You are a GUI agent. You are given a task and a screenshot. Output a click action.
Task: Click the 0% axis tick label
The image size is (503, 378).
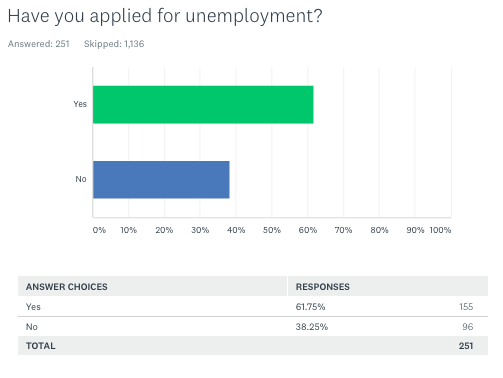pyautogui.click(x=99, y=230)
